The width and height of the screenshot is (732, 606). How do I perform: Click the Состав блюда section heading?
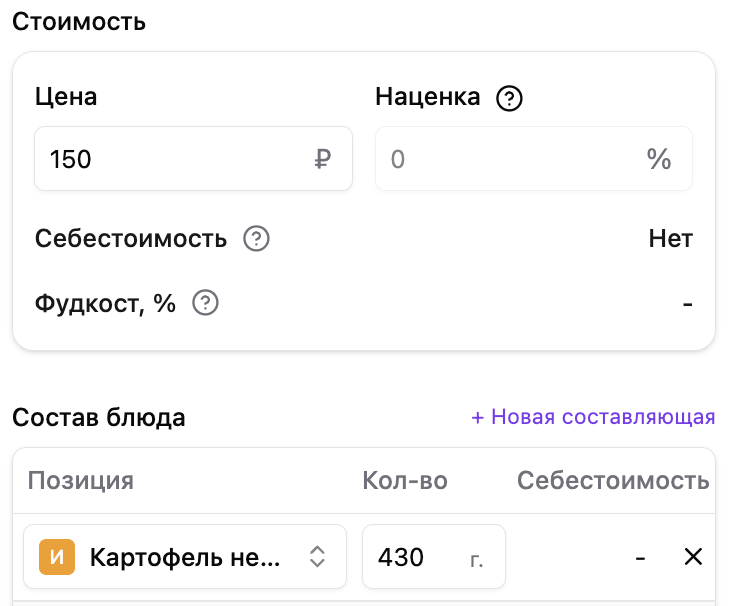click(99, 417)
